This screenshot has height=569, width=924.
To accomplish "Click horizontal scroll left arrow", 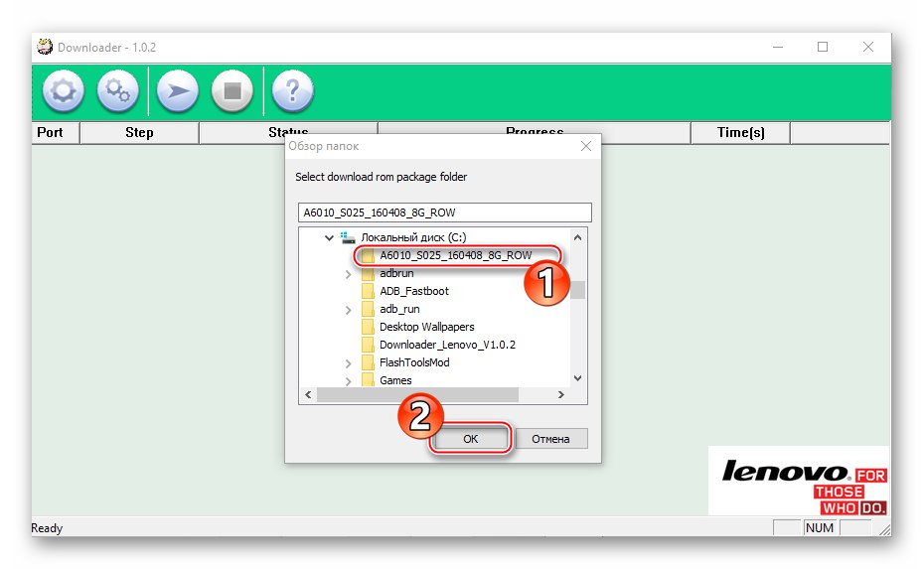I will [308, 394].
